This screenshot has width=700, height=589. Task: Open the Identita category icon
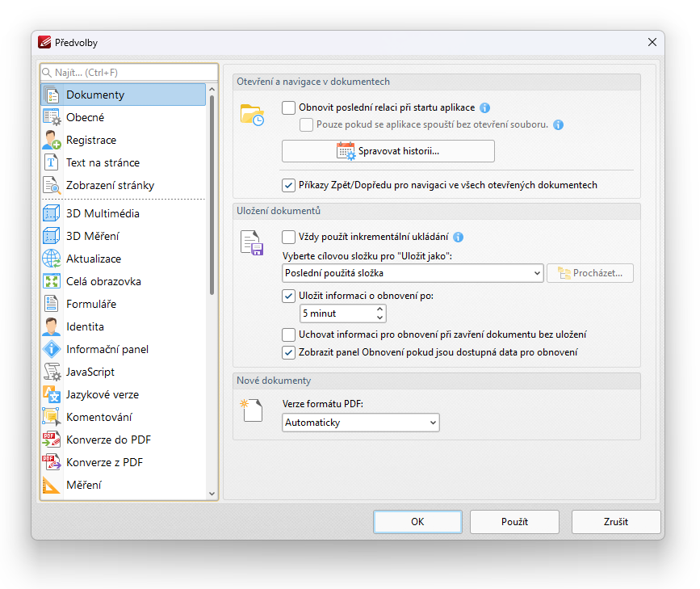[x=52, y=326]
